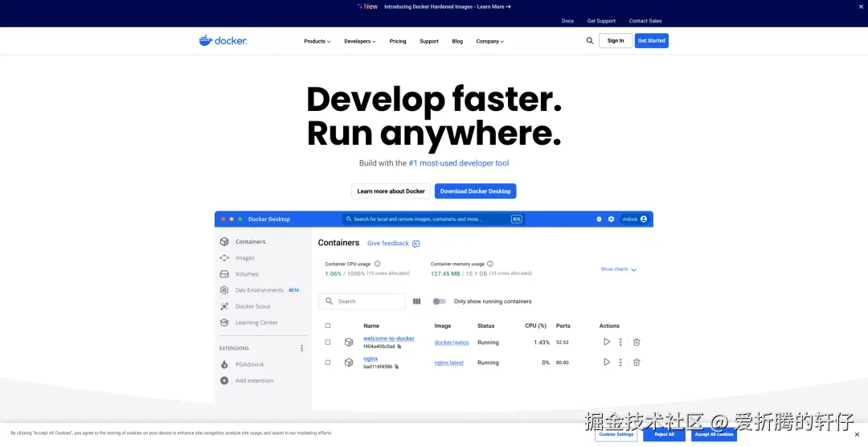Viewport: 868px width, 447px height.
Task: Click the mdock user account icon
Action: click(643, 219)
